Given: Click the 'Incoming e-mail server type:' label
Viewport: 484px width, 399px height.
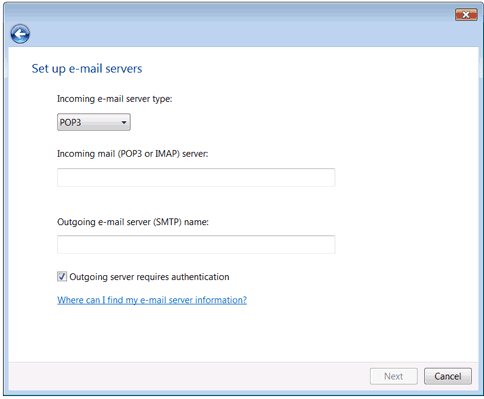Looking at the screenshot, I should pos(115,99).
